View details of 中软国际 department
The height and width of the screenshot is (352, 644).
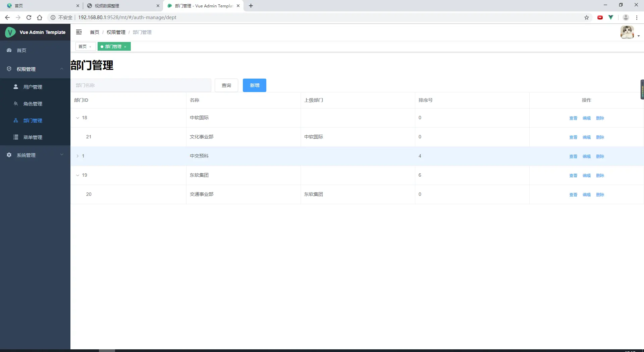(x=573, y=118)
